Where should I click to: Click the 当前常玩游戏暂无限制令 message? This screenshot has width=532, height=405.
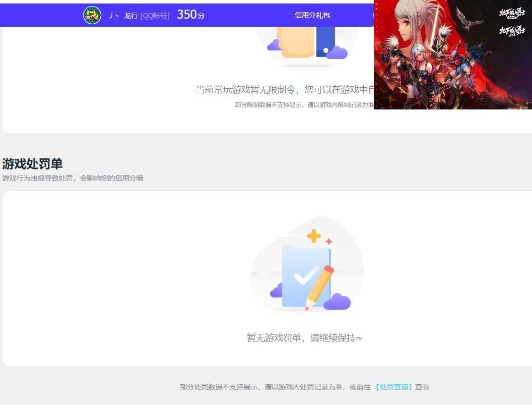pyautogui.click(x=246, y=90)
